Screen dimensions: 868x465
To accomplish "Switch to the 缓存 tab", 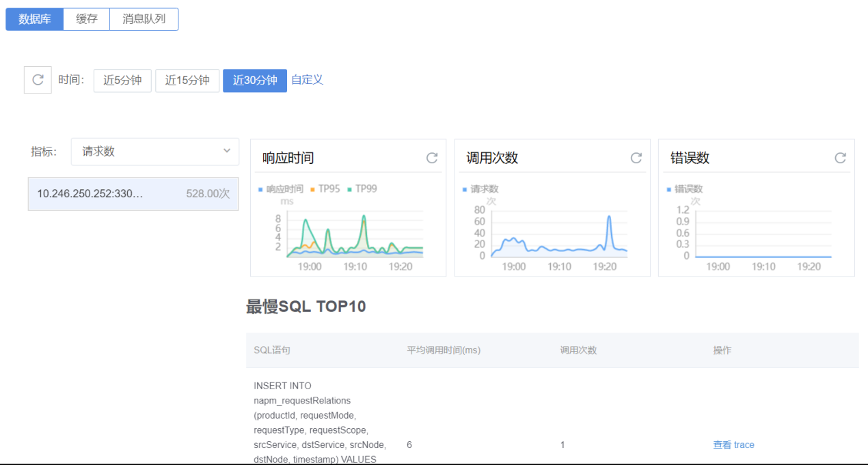I will (86, 19).
